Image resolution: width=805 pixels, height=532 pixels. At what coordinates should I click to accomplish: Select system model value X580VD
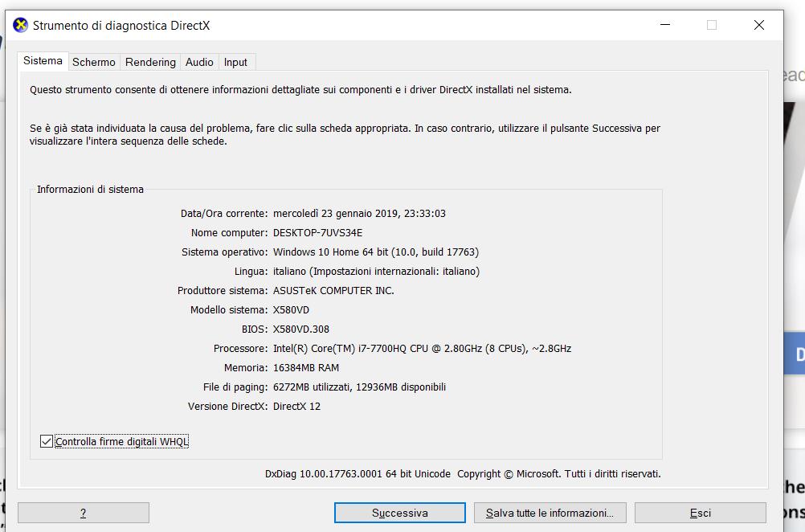(291, 309)
